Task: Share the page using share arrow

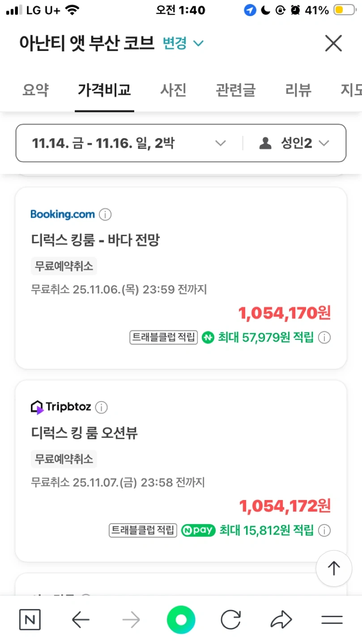Action: 281,620
